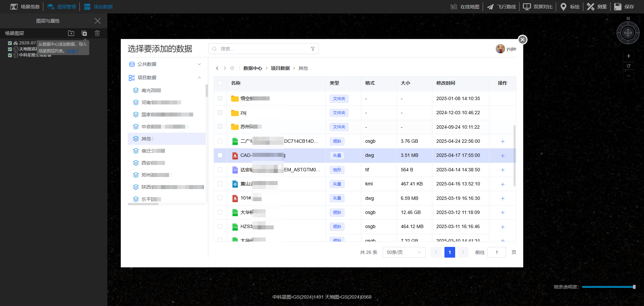The width and height of the screenshot is (644, 306).
Task: Click the breadcrumb back arrow
Action: (217, 68)
